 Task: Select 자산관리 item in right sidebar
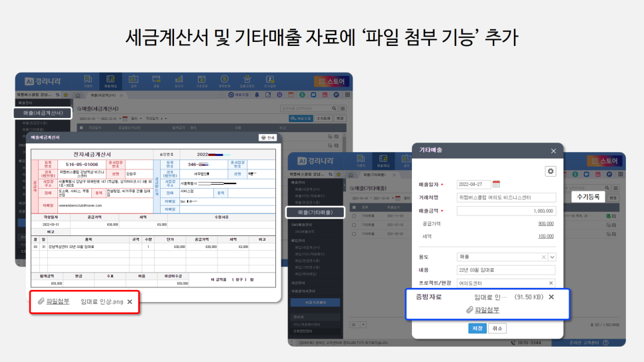(x=298, y=283)
